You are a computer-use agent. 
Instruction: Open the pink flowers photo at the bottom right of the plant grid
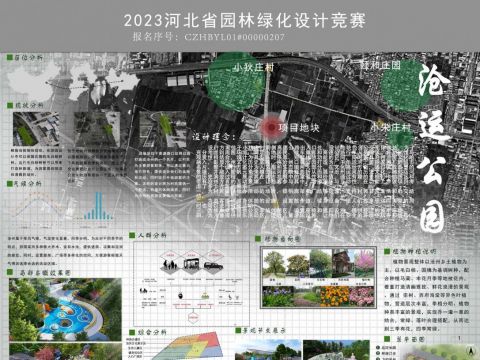[361, 296]
